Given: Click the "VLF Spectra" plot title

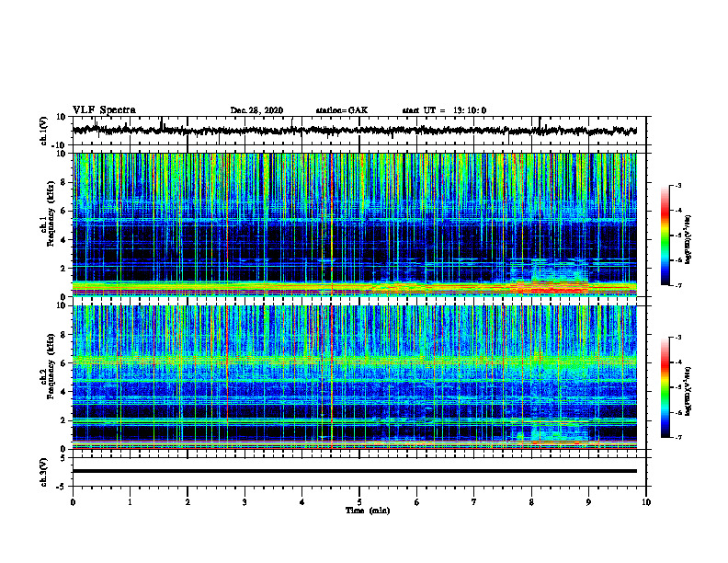Looking at the screenshot, I should click(x=104, y=110).
